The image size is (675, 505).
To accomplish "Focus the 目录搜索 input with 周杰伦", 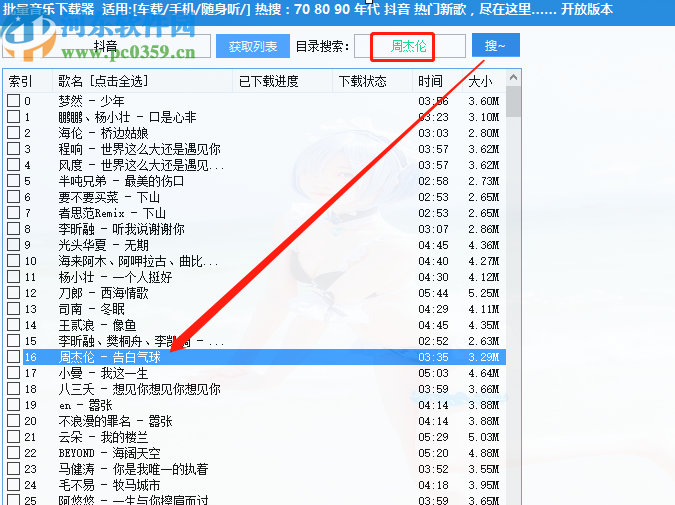I will pos(409,46).
